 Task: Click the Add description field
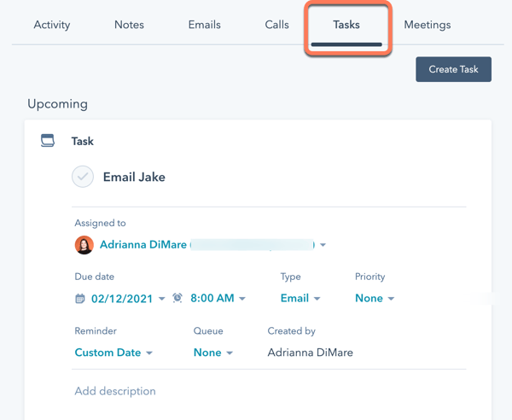click(115, 391)
